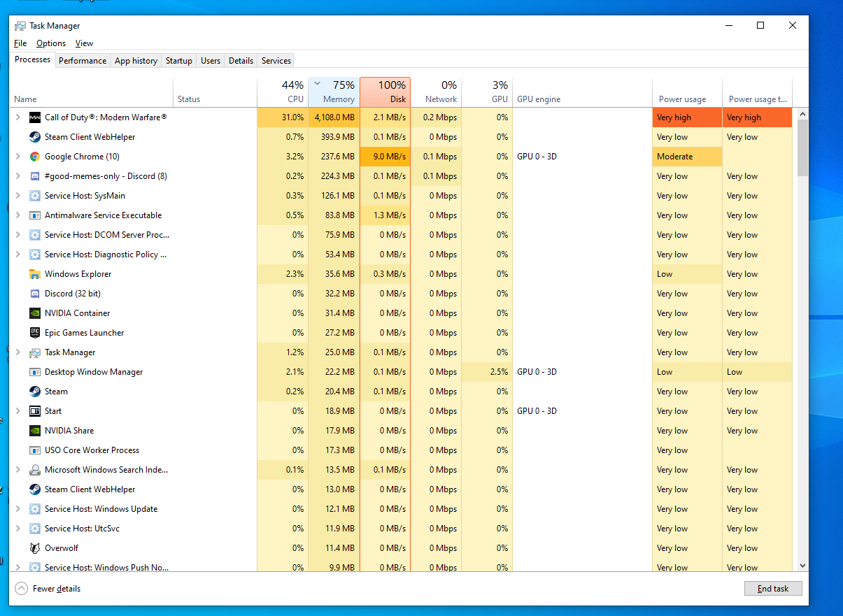
Task: Click the Start process icon
Action: click(35, 411)
